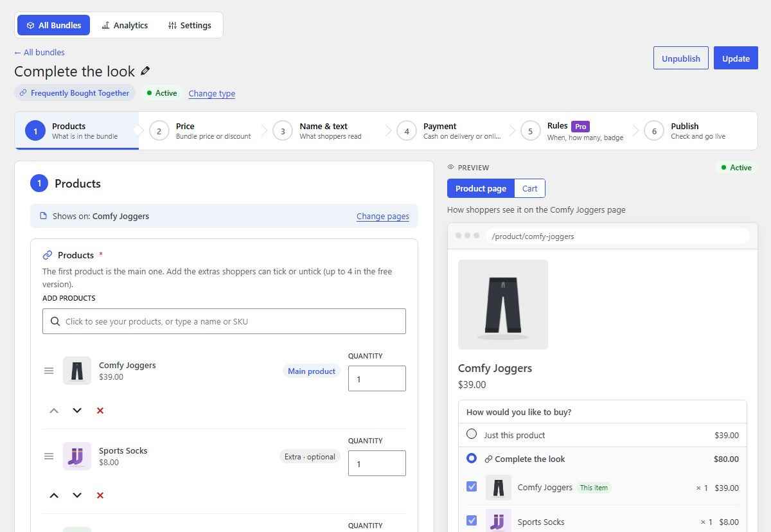Image resolution: width=771 pixels, height=532 pixels.
Task: Click the large joggers image in preview
Action: [503, 305]
